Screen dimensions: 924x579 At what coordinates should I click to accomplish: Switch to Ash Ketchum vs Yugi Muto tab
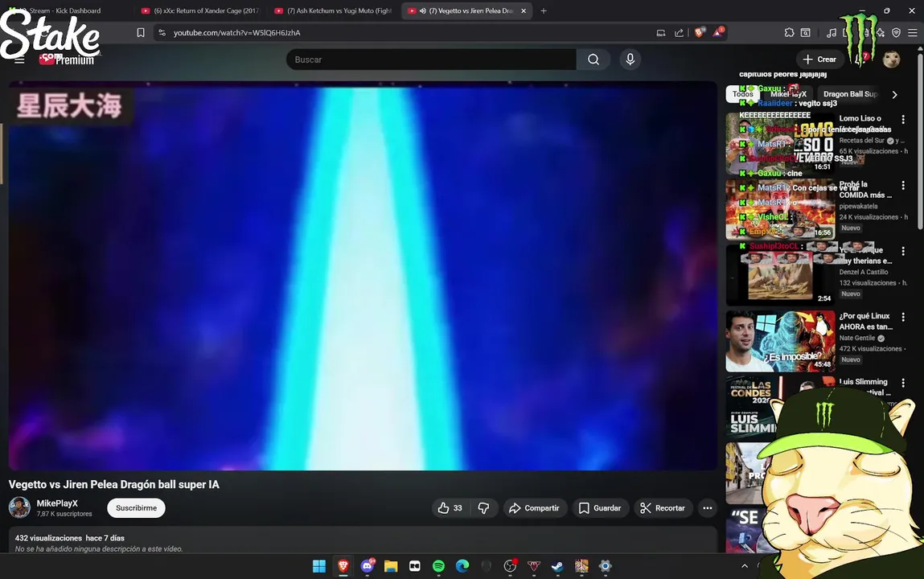[x=334, y=10]
